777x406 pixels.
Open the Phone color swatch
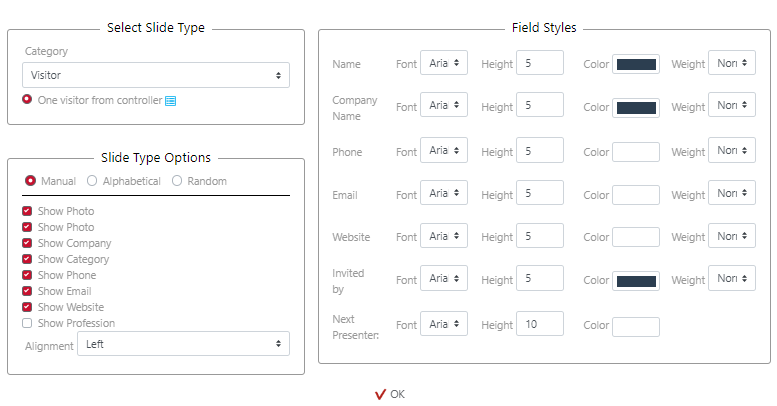click(x=636, y=152)
